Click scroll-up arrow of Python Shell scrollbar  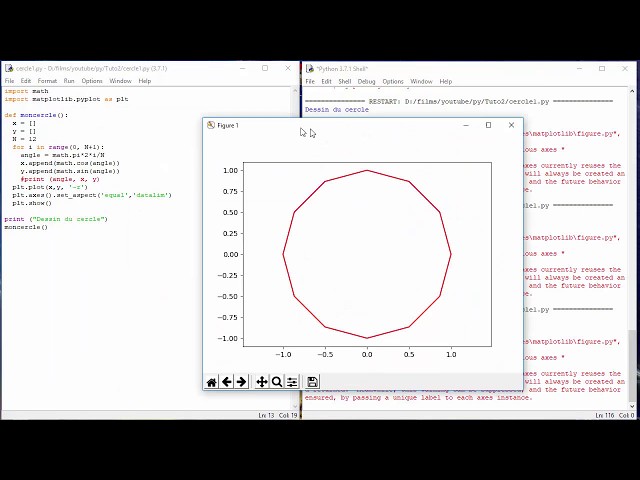[x=632, y=91]
